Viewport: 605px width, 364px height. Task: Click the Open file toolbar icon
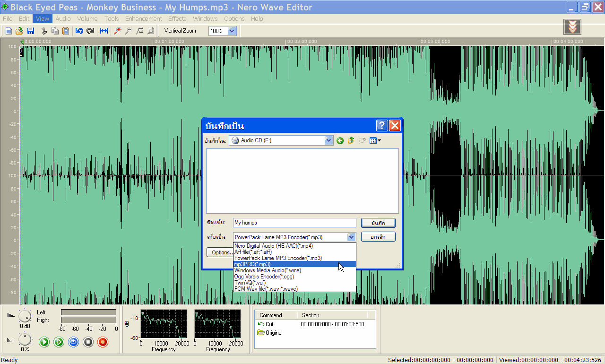19,31
